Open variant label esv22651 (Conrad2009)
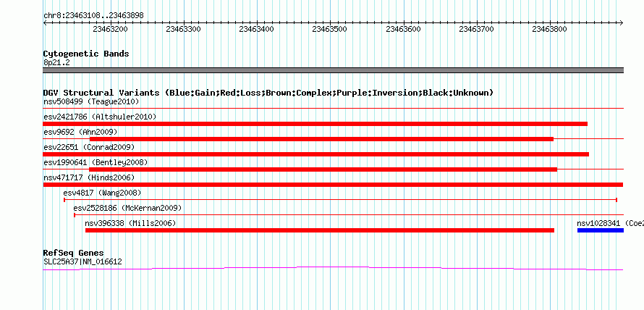The height and width of the screenshot is (310, 644). (89, 147)
